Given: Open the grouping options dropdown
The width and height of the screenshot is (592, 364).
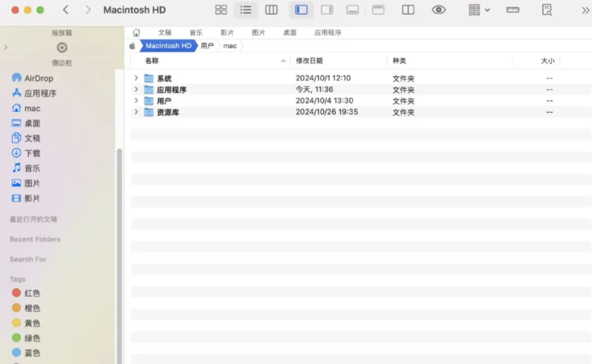Looking at the screenshot, I should 479,10.
